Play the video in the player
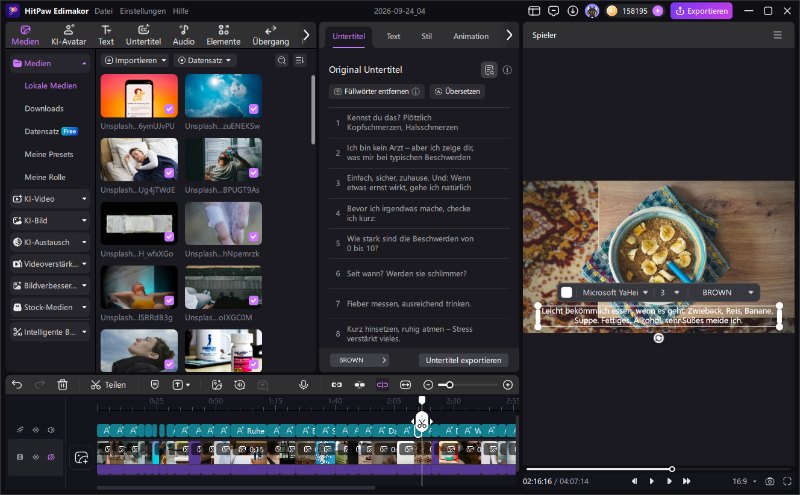800x495 pixels. 652,481
